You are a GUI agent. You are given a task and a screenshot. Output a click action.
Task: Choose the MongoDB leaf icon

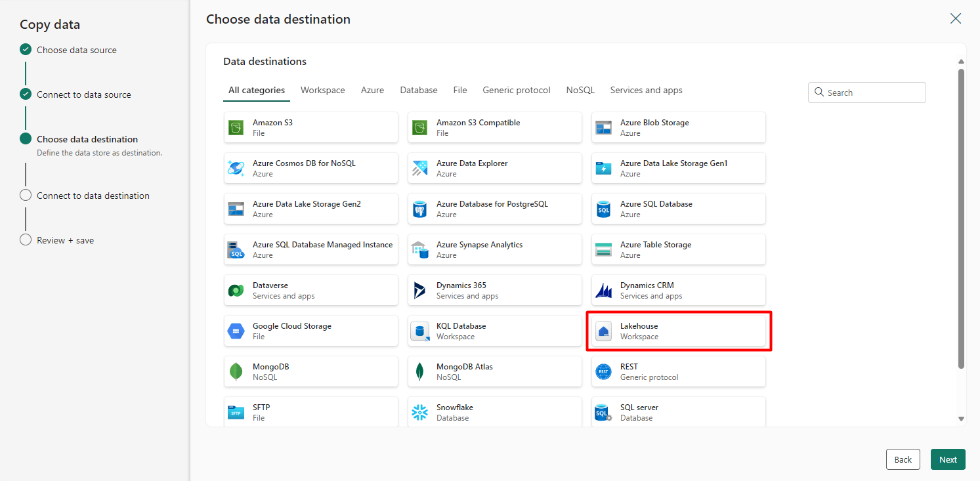236,372
